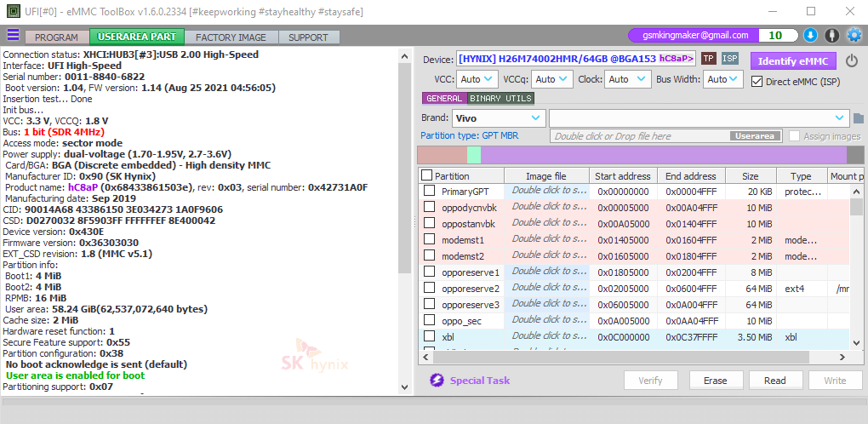Click Identify eMMC button
Image resolution: width=868 pixels, height=424 pixels.
click(793, 61)
